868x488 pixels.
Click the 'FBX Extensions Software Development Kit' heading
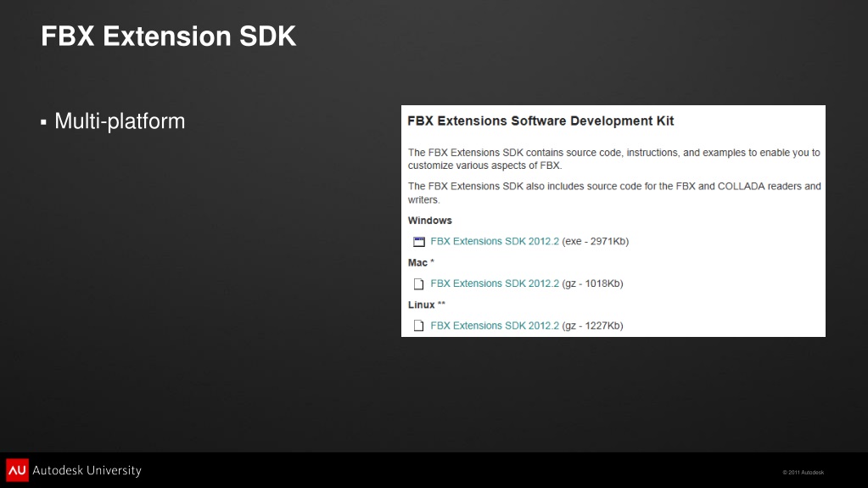[540, 121]
